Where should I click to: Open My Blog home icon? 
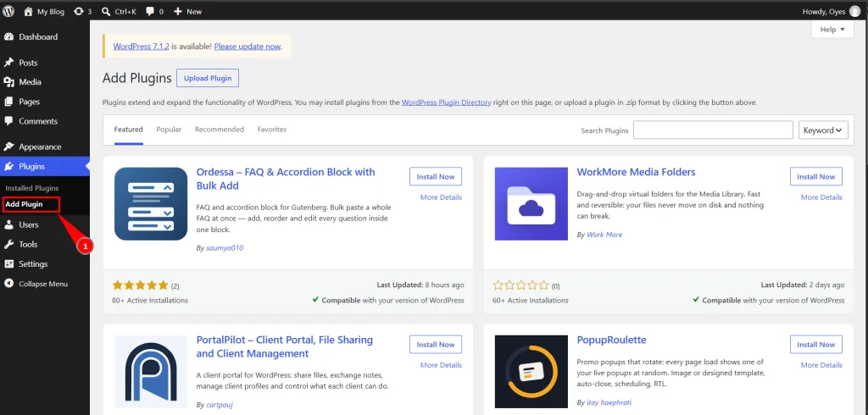[28, 11]
